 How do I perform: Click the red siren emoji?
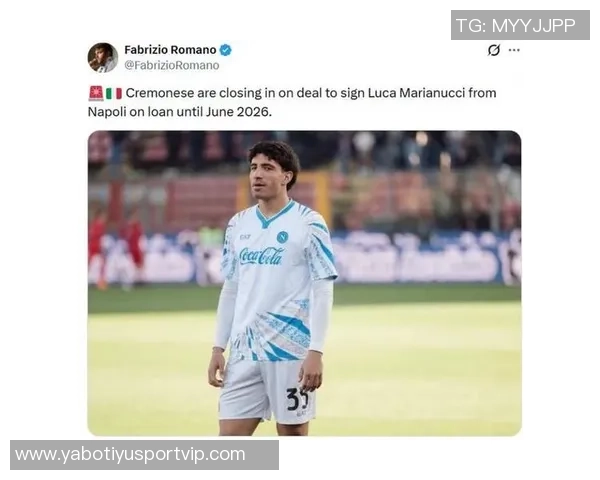[x=96, y=93]
